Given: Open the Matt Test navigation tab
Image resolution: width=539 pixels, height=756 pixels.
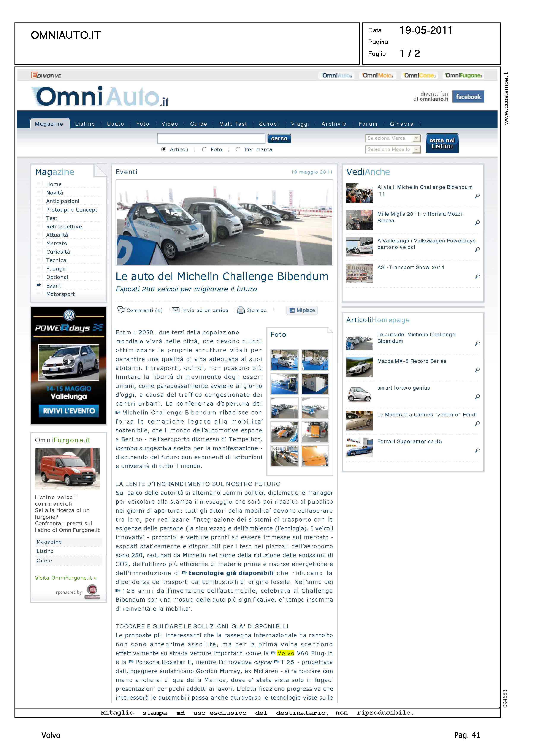Looking at the screenshot, I should [233, 124].
